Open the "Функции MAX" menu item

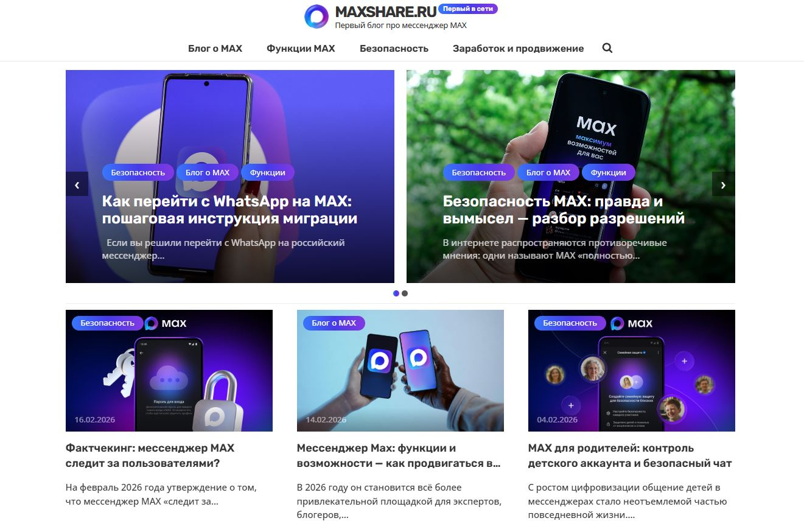click(x=301, y=49)
